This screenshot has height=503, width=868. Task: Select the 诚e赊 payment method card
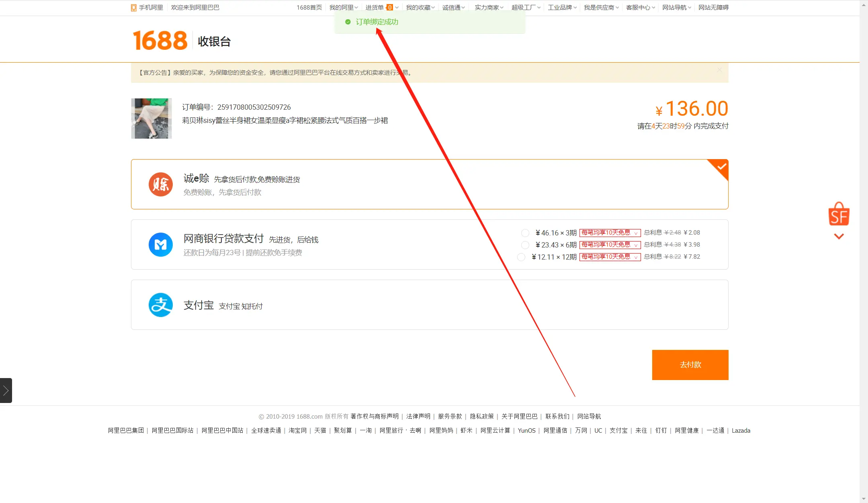pyautogui.click(x=430, y=184)
